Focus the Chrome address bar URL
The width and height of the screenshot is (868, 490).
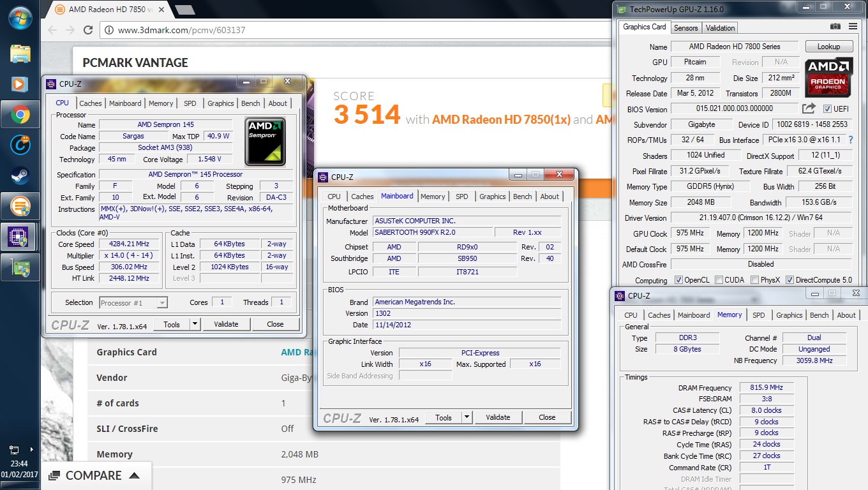[182, 30]
